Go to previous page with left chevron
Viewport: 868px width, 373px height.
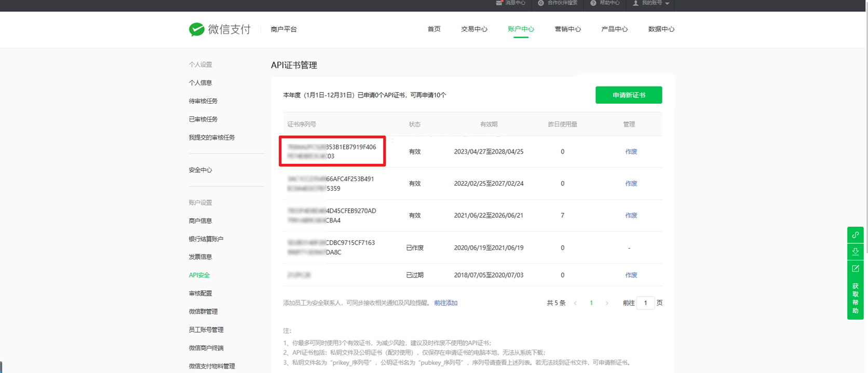click(x=575, y=303)
